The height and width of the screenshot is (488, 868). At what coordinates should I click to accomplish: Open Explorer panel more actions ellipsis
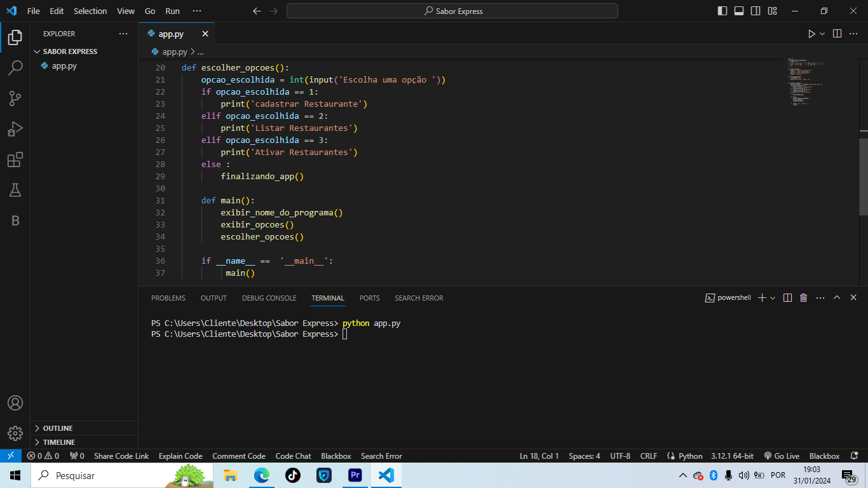123,34
